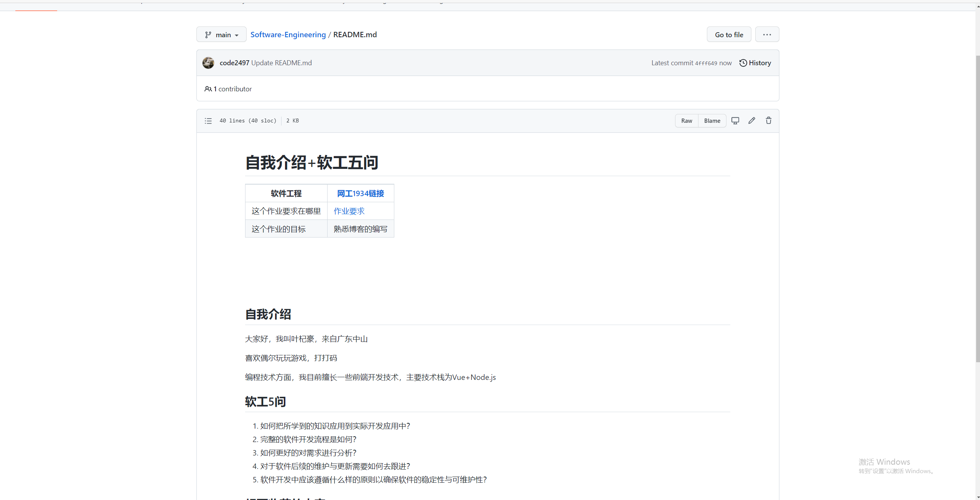Open commit hash 4fff649
Image resolution: width=980 pixels, height=500 pixels.
point(706,63)
